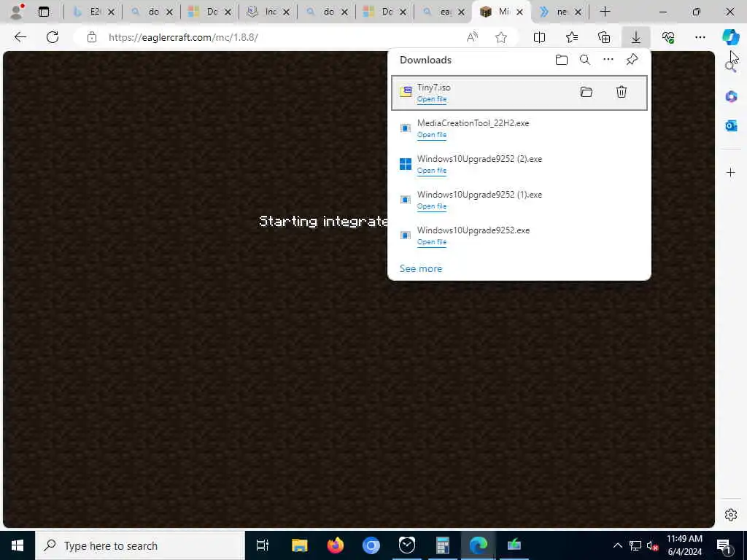Open Edge Settings and more menu
Screen dimensions: 747x560
click(700, 37)
